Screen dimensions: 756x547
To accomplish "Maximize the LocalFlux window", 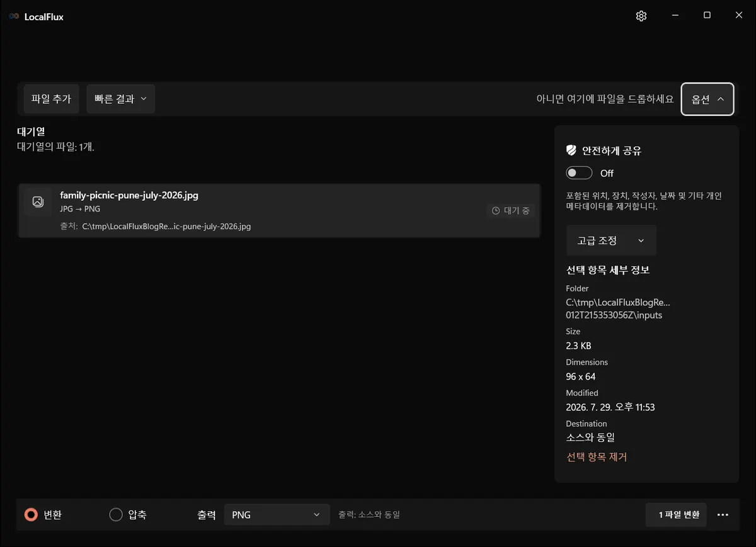I will tap(707, 16).
